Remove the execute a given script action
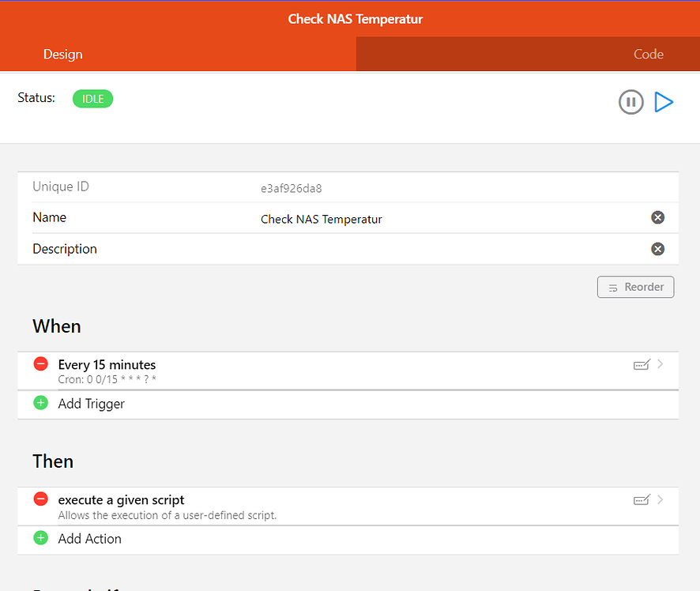The height and width of the screenshot is (591, 700). pos(40,499)
